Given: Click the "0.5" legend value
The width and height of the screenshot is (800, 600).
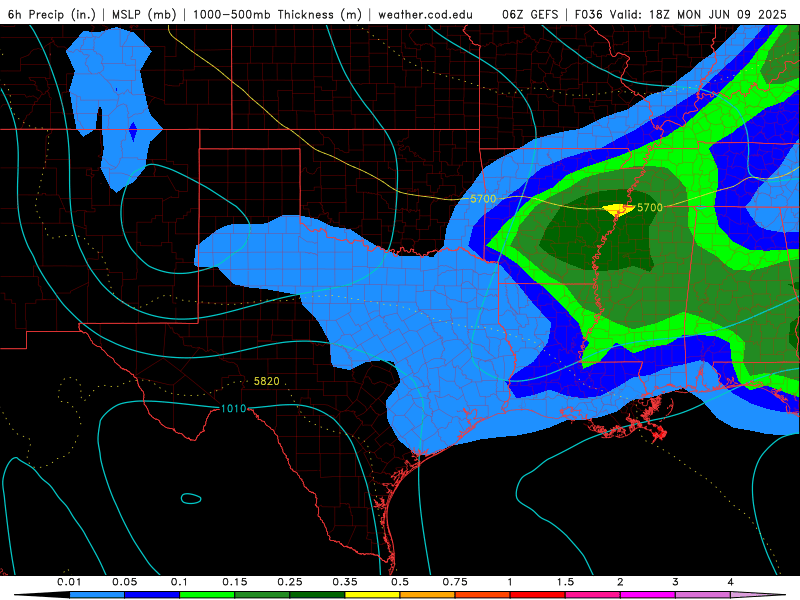Looking at the screenshot, I should 400,582.
